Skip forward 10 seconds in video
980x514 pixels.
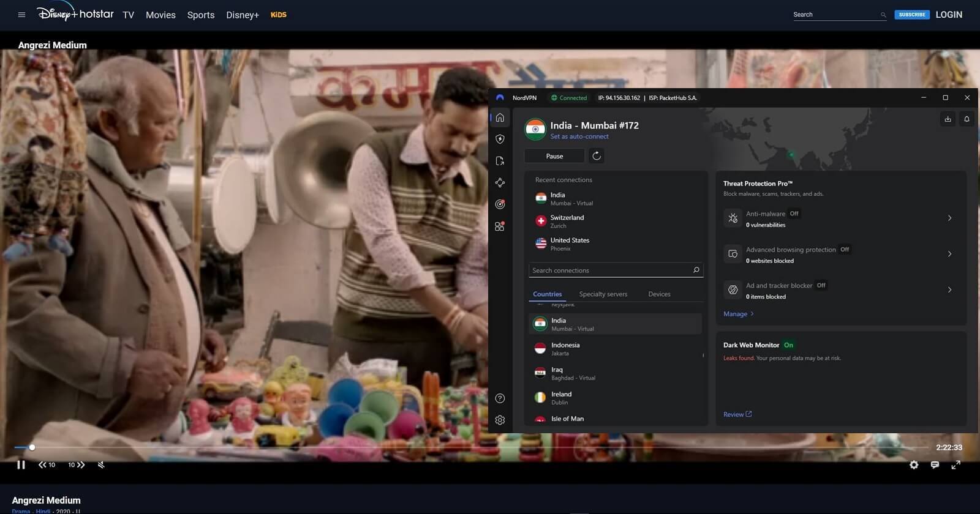pos(77,464)
